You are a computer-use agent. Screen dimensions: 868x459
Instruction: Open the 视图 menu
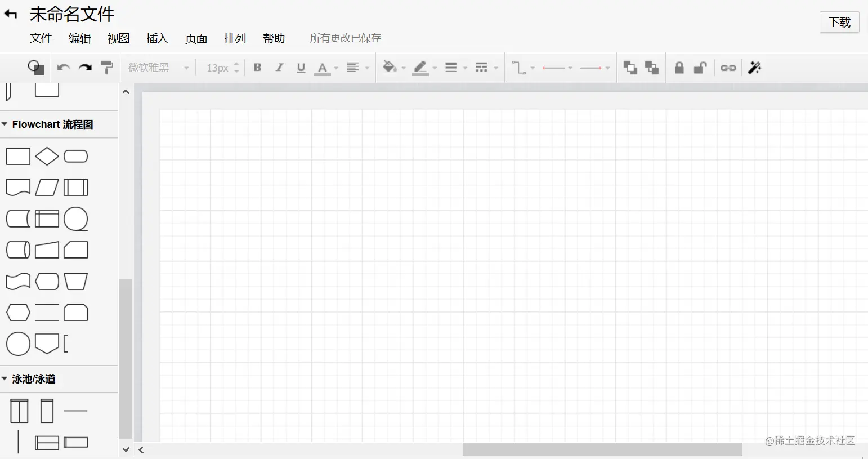[x=119, y=38]
